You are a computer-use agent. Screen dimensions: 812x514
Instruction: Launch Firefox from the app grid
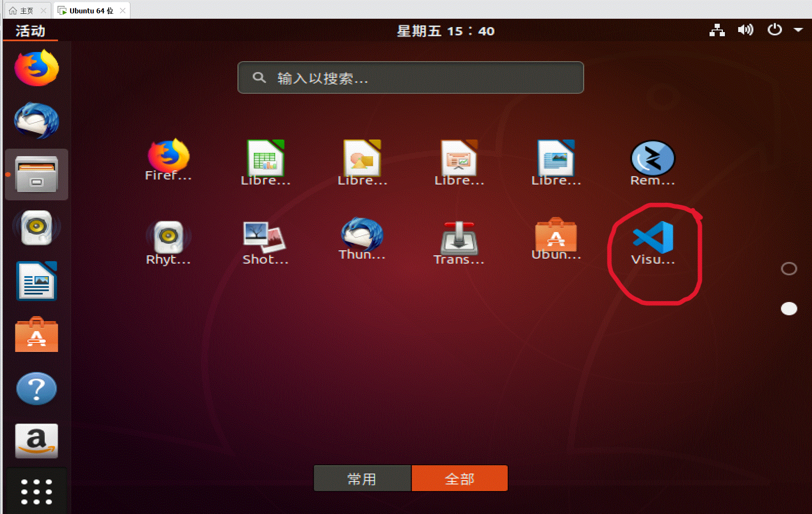(x=168, y=160)
